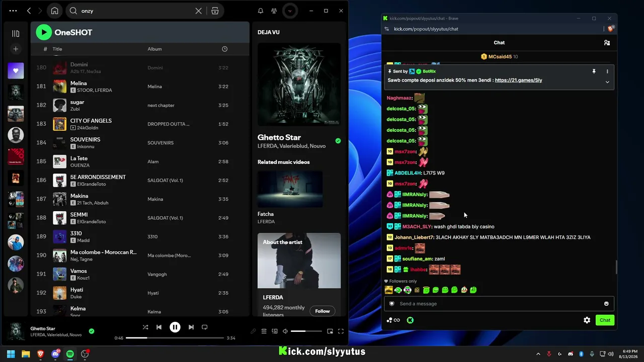Open the Spotify miniplayer
644x362 pixels.
pyautogui.click(x=330, y=331)
